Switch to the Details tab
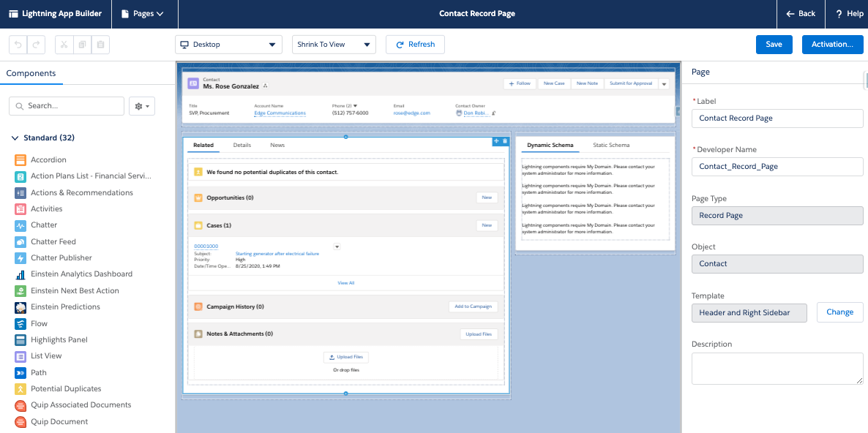 [242, 146]
